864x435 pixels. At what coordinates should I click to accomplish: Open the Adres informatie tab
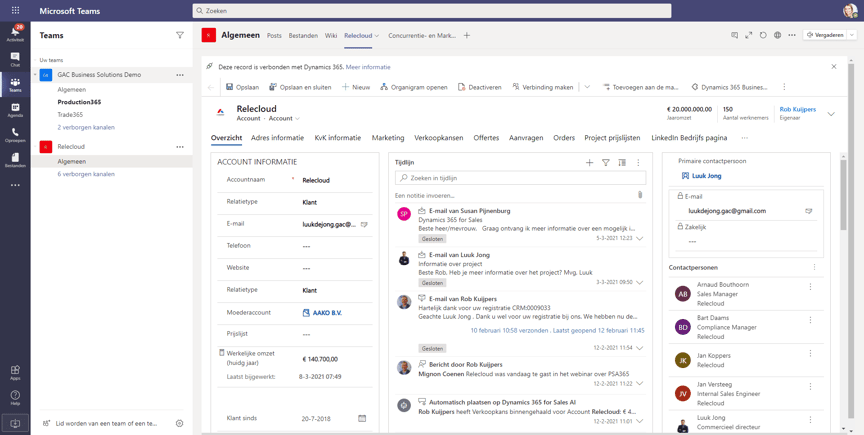point(277,138)
